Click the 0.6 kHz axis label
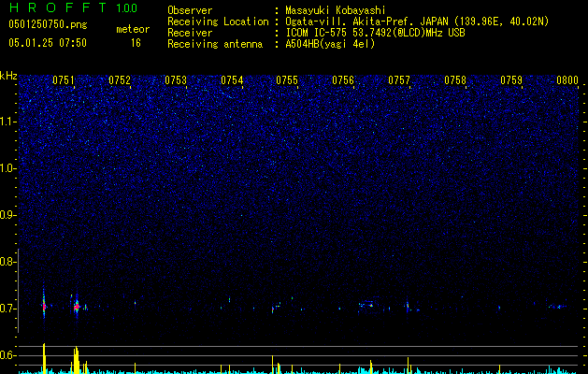The height and width of the screenshot is (374, 588). pos(7,355)
